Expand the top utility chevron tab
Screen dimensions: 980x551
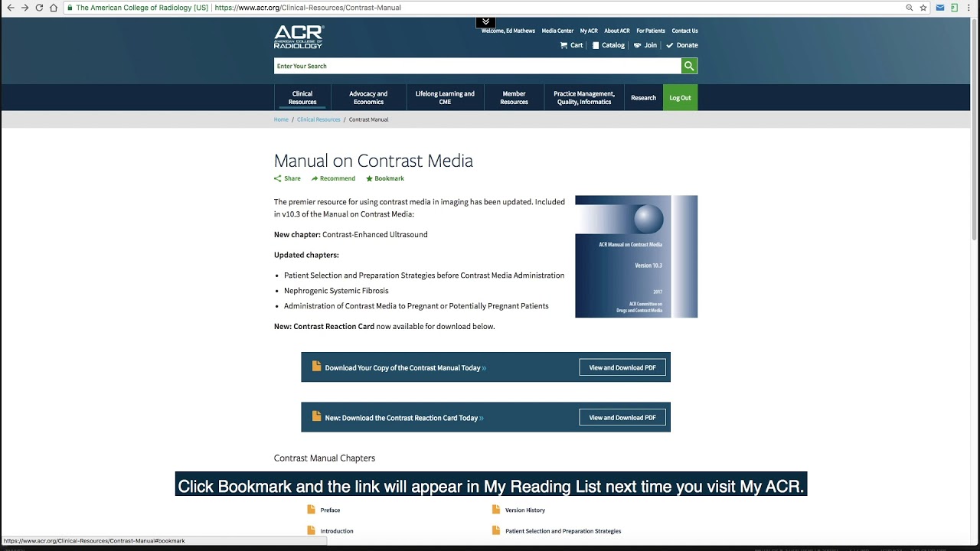(x=485, y=21)
